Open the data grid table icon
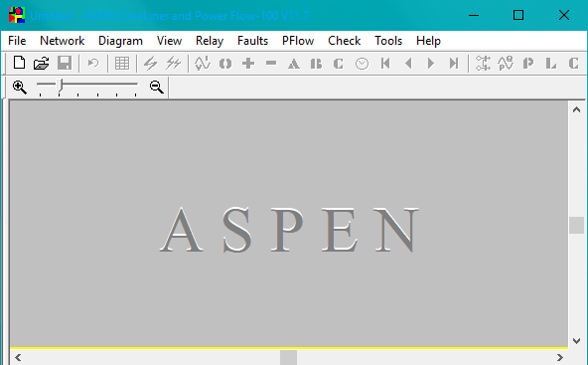588x365 pixels. click(122, 63)
